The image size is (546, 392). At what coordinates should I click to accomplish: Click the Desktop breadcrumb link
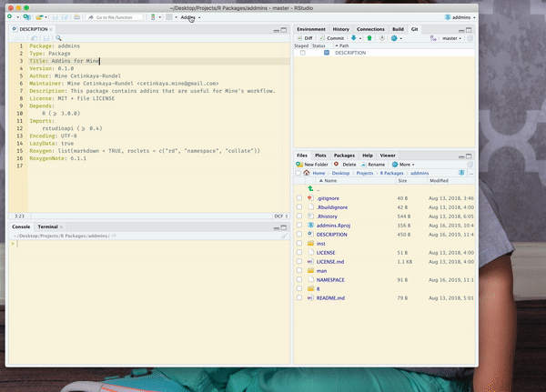(340, 173)
